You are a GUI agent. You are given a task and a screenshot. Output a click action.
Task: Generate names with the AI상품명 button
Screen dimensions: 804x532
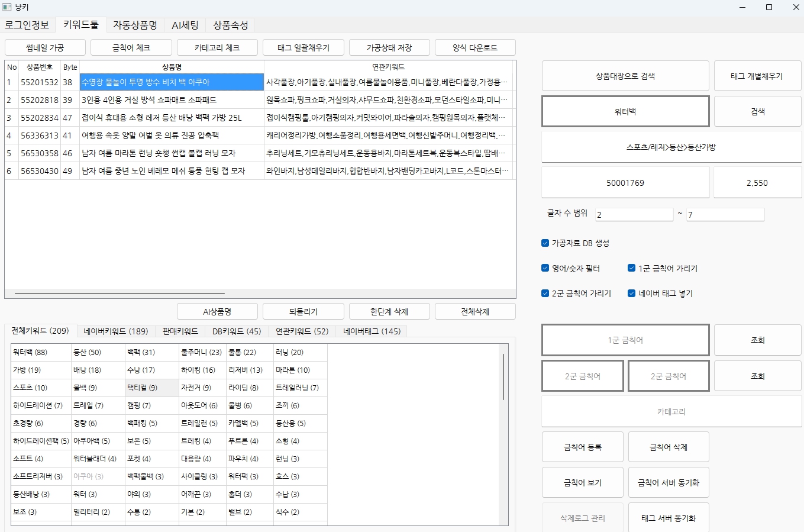[217, 311]
